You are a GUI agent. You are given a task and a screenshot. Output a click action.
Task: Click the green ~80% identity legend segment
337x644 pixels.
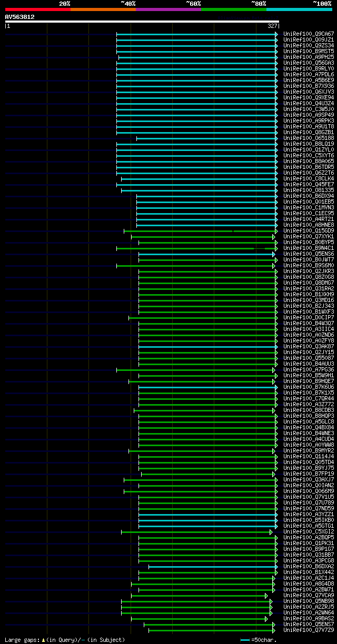click(234, 9)
